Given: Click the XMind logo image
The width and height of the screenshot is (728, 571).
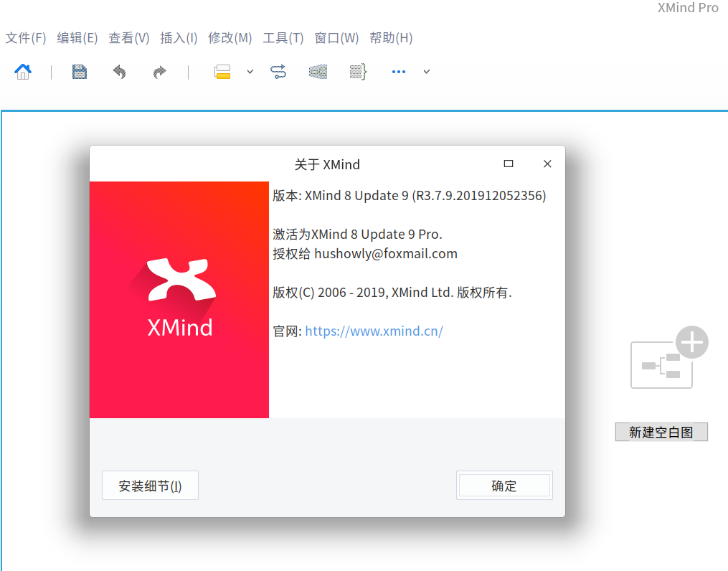Looking at the screenshot, I should pyautogui.click(x=179, y=300).
